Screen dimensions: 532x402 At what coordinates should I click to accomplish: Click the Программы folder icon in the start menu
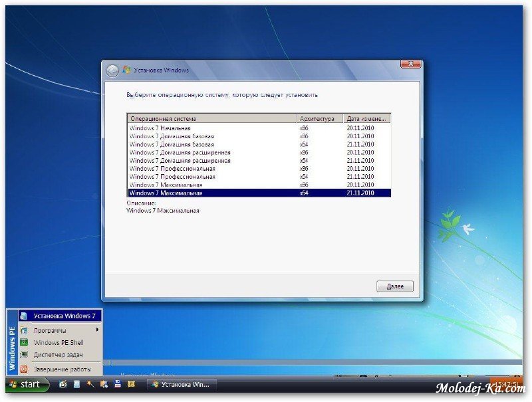[24, 330]
